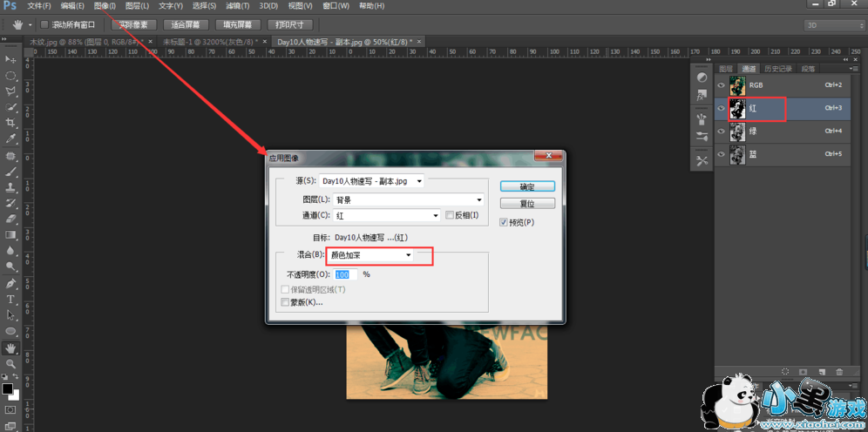Open the 通道 channel dropdown in dialog
This screenshot has width=868, height=432.
tap(387, 215)
